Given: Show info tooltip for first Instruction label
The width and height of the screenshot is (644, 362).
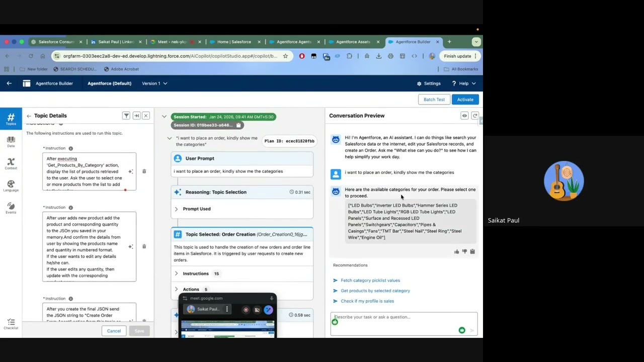Looking at the screenshot, I should (70, 148).
